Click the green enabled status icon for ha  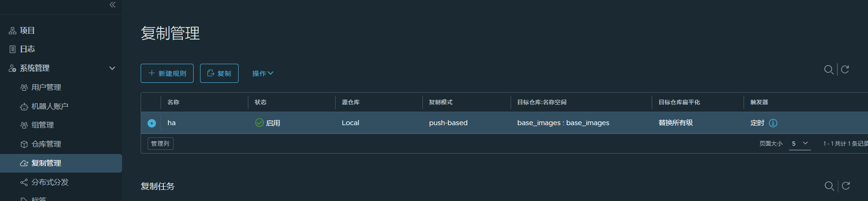click(259, 123)
